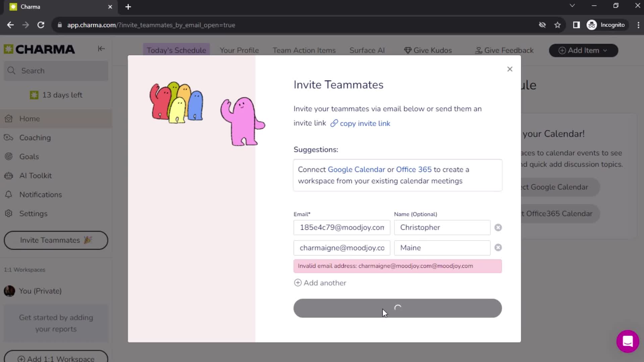Click the You (Private) avatar

pyautogui.click(x=9, y=291)
